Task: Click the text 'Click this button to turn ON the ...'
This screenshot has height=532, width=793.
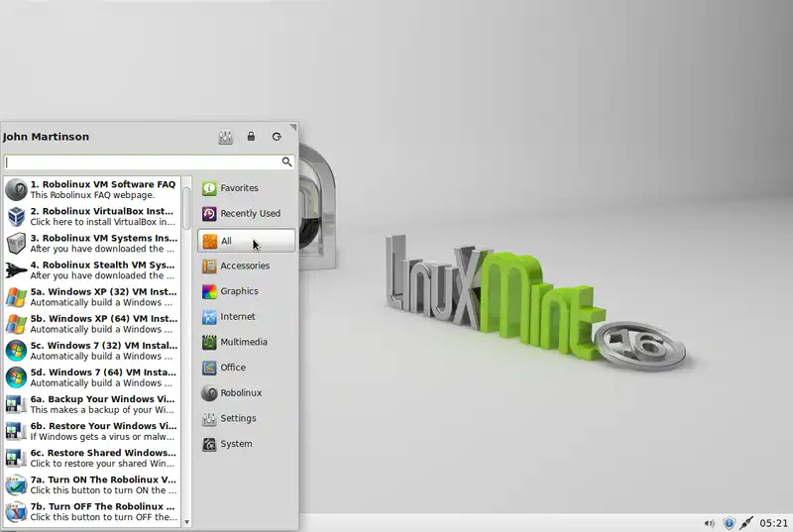Action: click(104, 490)
